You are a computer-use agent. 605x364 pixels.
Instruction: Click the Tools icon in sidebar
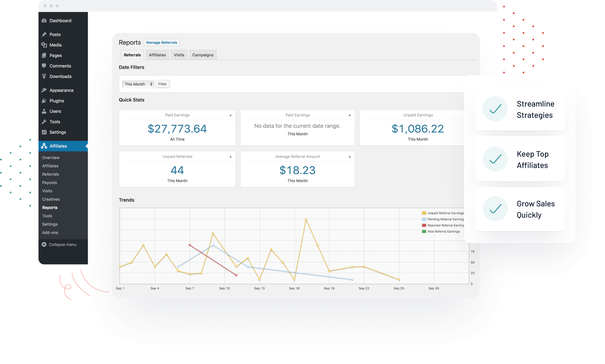click(x=44, y=122)
